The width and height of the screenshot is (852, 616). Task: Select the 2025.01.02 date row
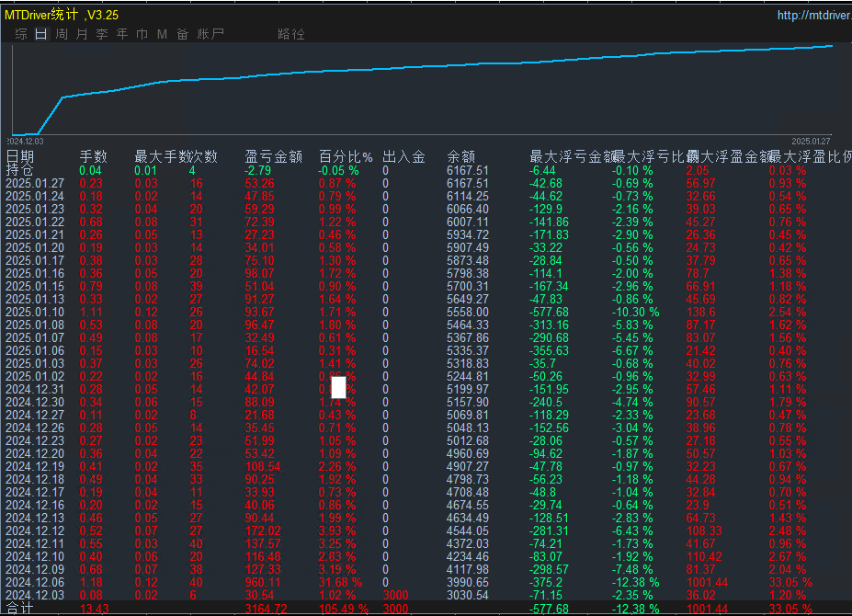[x=35, y=377]
